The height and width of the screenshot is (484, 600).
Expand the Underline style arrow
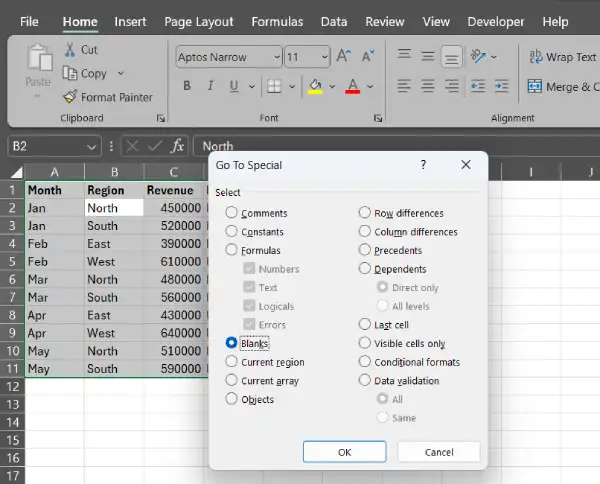pyautogui.click(x=251, y=86)
